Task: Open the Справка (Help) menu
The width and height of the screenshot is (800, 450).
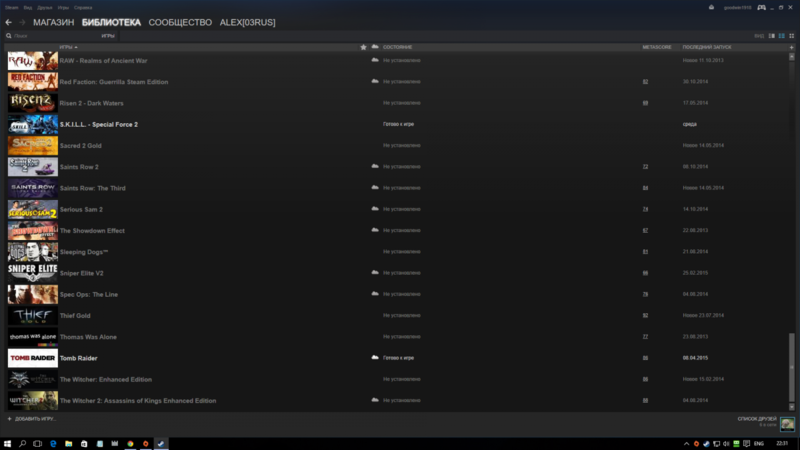Action: [x=83, y=8]
